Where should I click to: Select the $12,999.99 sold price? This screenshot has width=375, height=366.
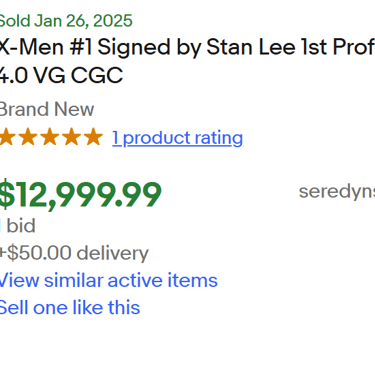pyautogui.click(x=80, y=195)
